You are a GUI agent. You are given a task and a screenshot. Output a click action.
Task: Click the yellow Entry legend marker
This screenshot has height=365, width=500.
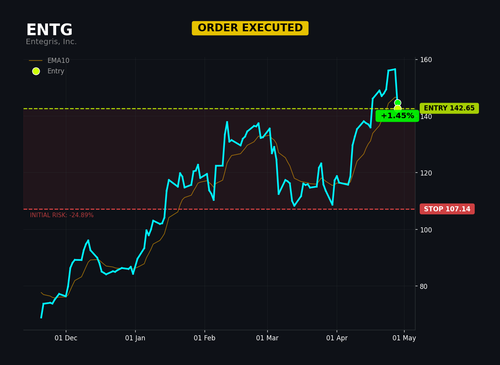point(36,71)
